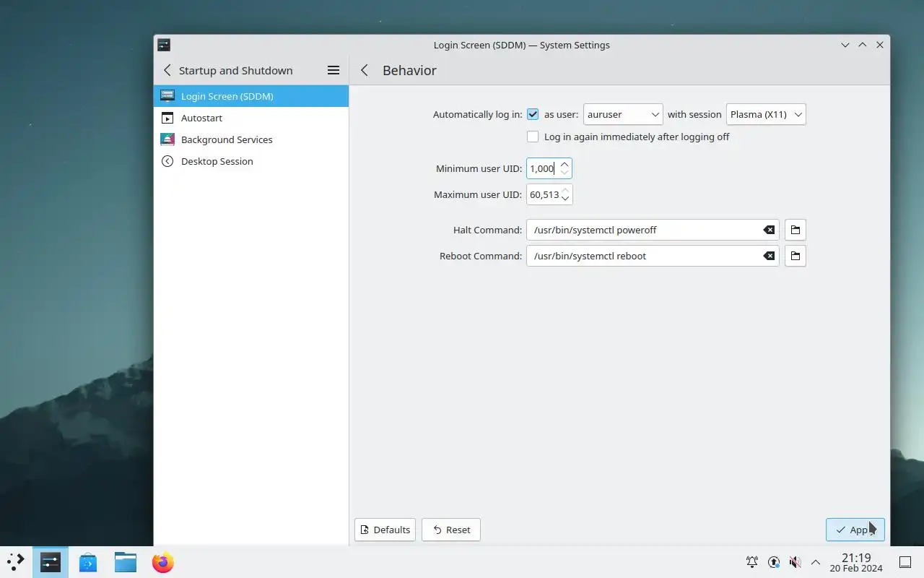Image resolution: width=924 pixels, height=578 pixels.
Task: Click the System Settings title bar icon
Action: tap(164, 45)
